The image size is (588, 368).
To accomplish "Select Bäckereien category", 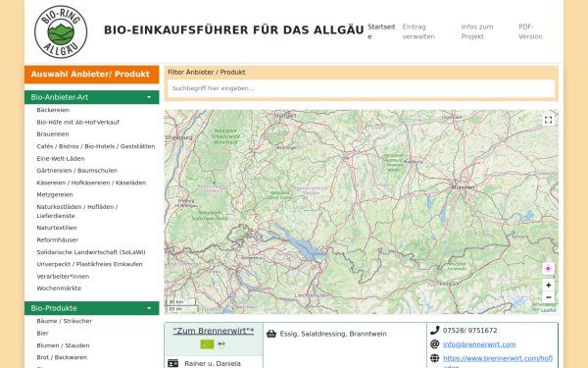I will point(53,110).
